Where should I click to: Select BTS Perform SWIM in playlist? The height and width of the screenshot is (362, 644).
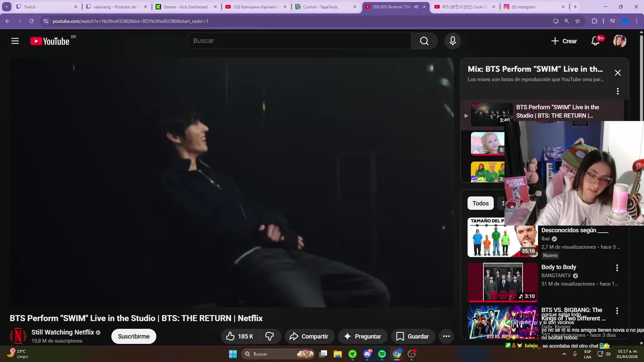[x=542, y=114]
